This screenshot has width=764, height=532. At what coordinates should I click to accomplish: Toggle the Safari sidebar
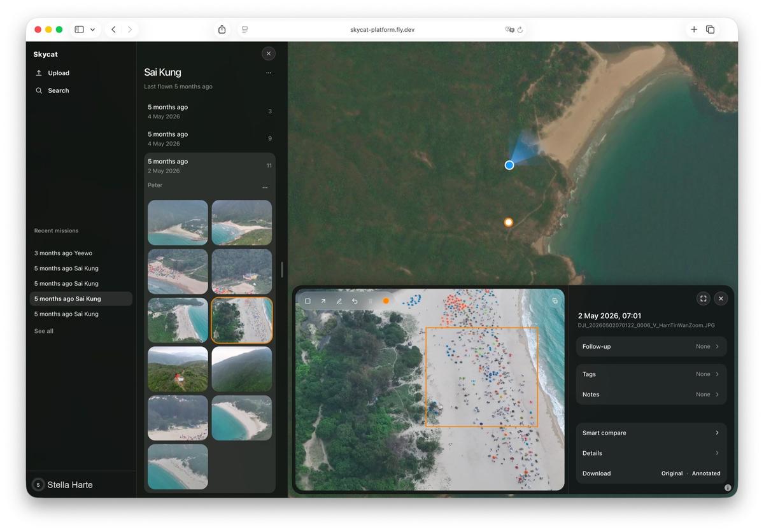[x=79, y=29]
